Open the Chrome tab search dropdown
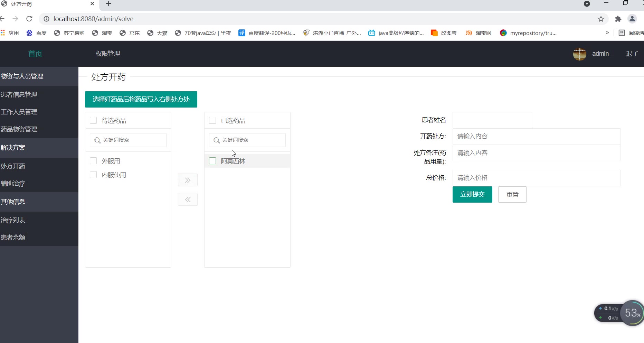 587,4
